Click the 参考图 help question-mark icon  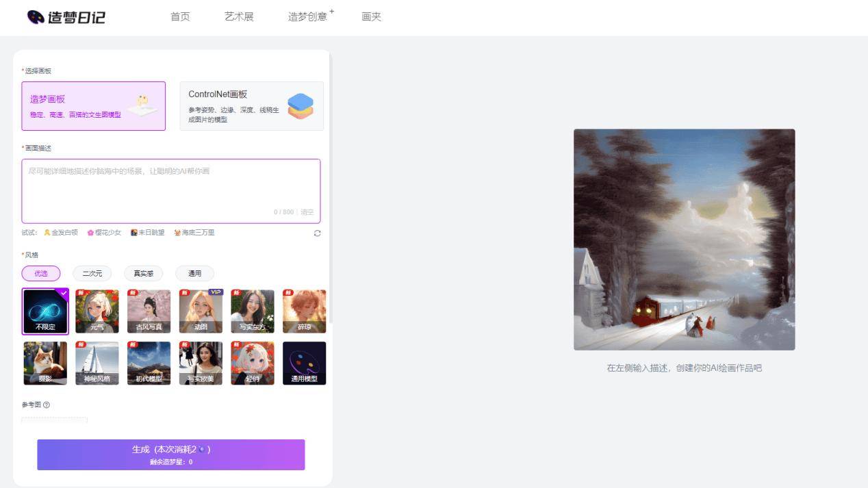click(47, 404)
